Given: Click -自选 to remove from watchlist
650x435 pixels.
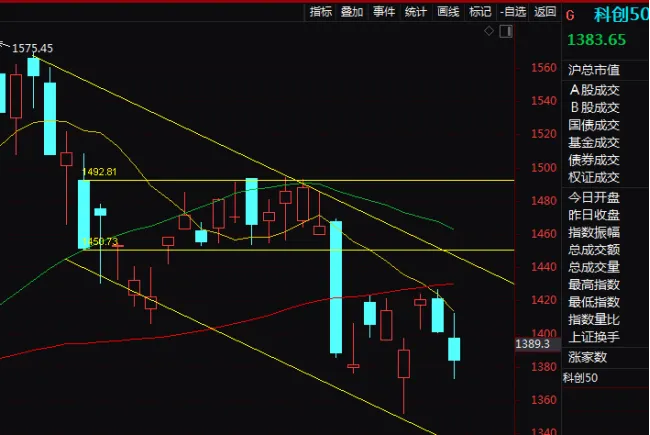Looking at the screenshot, I should (513, 12).
